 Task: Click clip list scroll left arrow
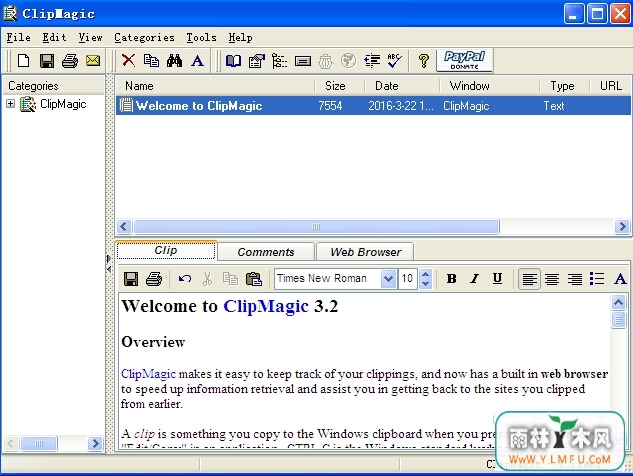(x=124, y=226)
